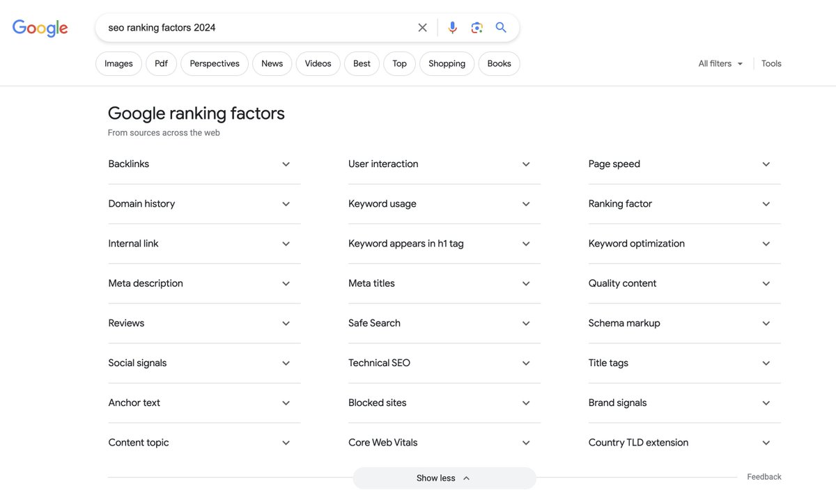This screenshot has height=504, width=836.
Task: Select the Pdf filter chip
Action: coord(161,63)
